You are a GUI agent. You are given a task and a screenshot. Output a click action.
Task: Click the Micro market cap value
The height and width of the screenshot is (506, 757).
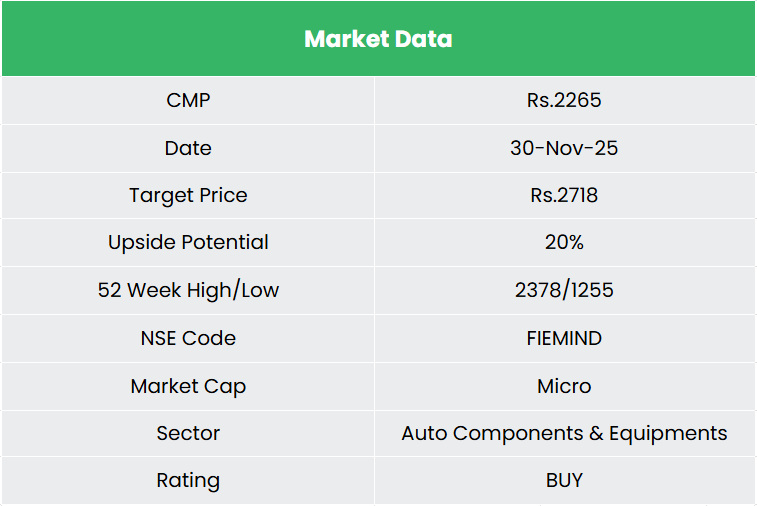[x=564, y=386]
